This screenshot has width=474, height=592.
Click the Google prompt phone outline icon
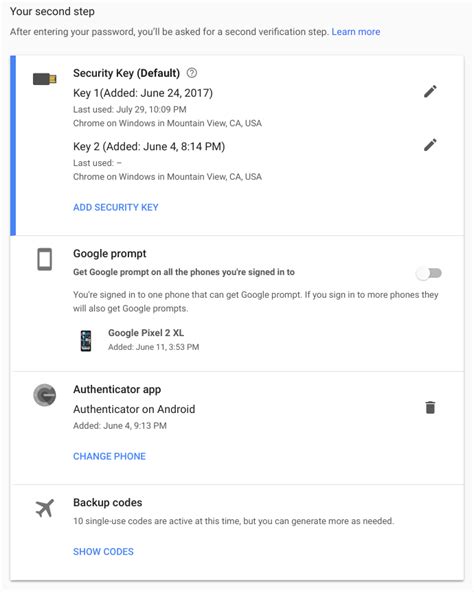[x=45, y=259]
